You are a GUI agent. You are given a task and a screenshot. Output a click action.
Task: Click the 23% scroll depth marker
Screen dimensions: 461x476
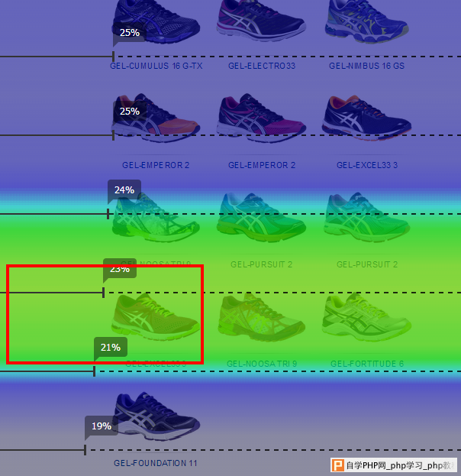(x=120, y=268)
